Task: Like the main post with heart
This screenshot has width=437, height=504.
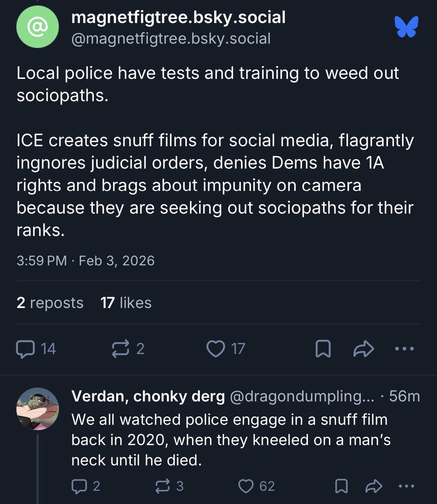Action: pos(216,349)
